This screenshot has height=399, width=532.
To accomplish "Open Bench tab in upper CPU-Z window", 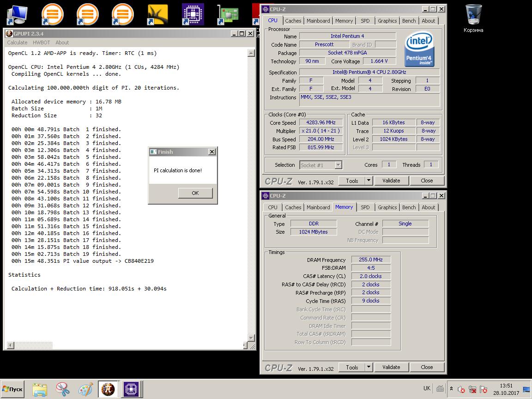I will pyautogui.click(x=409, y=21).
